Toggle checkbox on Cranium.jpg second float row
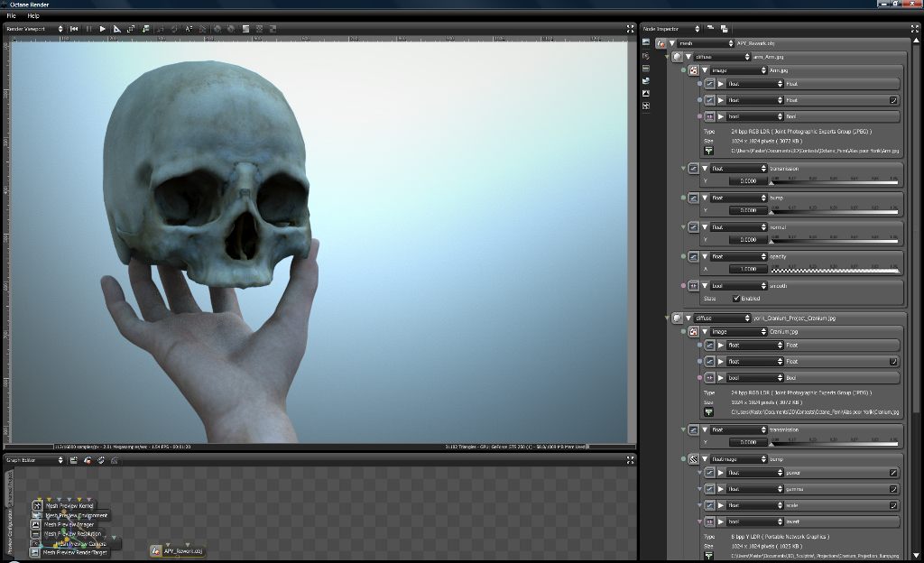924x563 pixels. click(893, 361)
